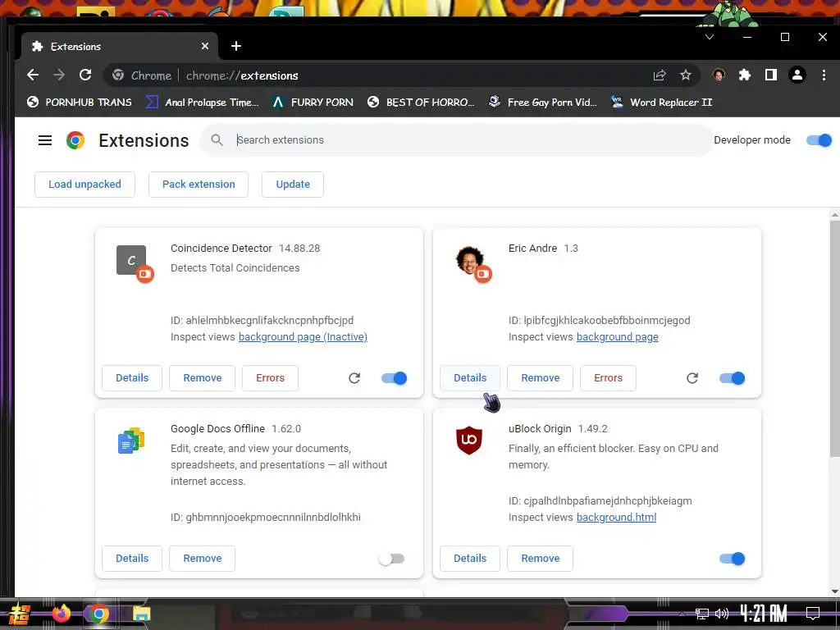Enable the Google Docs Offline extension toggle
The image size is (840, 630).
click(391, 559)
